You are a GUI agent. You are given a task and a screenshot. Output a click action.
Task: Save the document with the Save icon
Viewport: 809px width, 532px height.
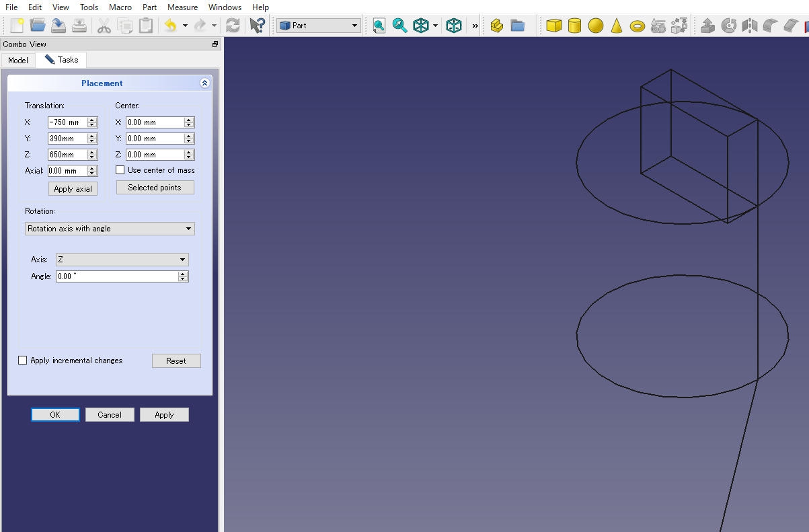point(59,26)
